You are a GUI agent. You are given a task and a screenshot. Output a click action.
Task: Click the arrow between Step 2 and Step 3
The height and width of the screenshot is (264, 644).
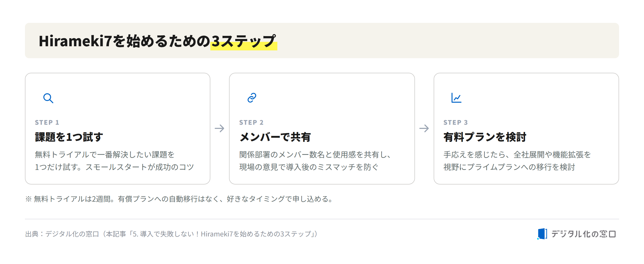tap(424, 128)
